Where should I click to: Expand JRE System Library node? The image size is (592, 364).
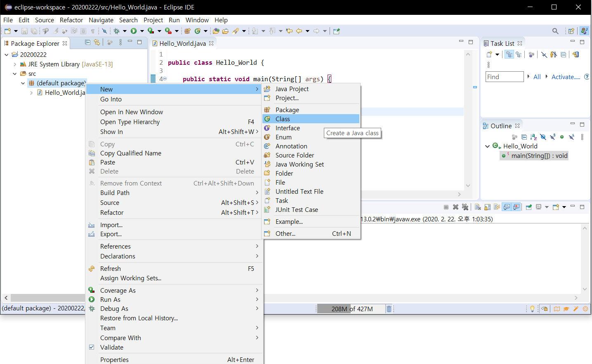[15, 64]
